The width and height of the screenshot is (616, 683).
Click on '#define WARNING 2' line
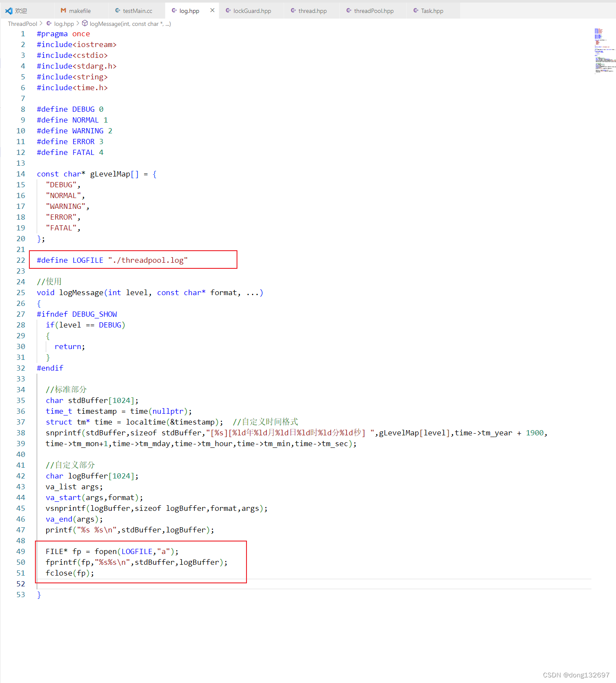click(75, 131)
